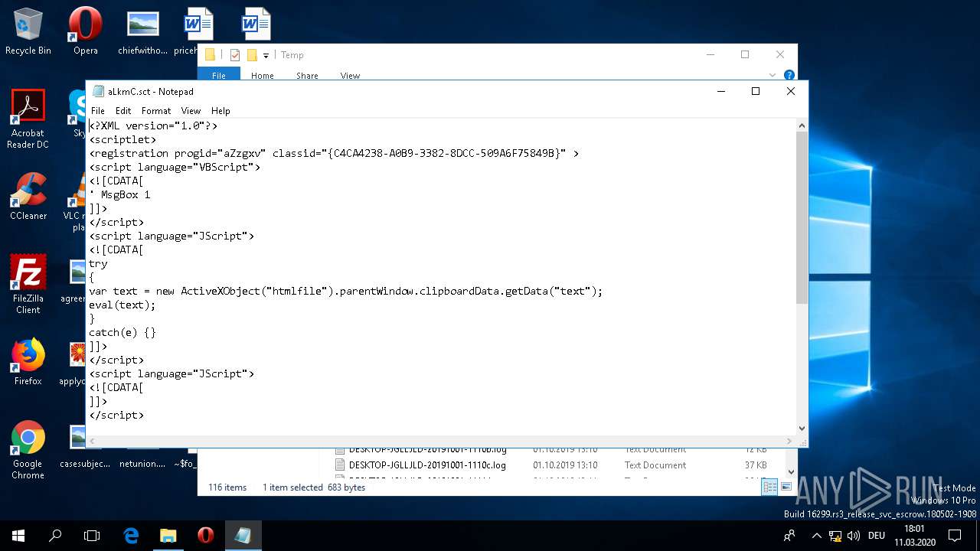Open the Notepad File menu
Viewport: 980px width, 551px height.
click(98, 110)
